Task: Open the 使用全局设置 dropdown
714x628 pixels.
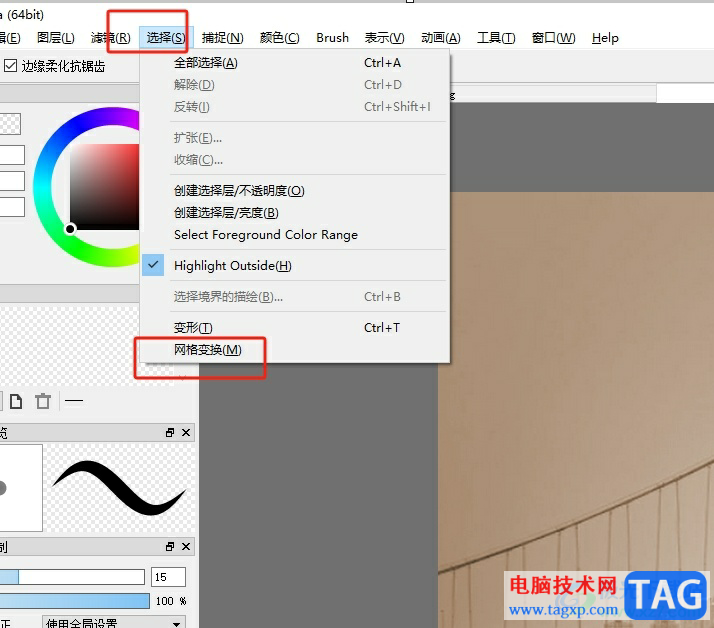Action: pyautogui.click(x=114, y=622)
